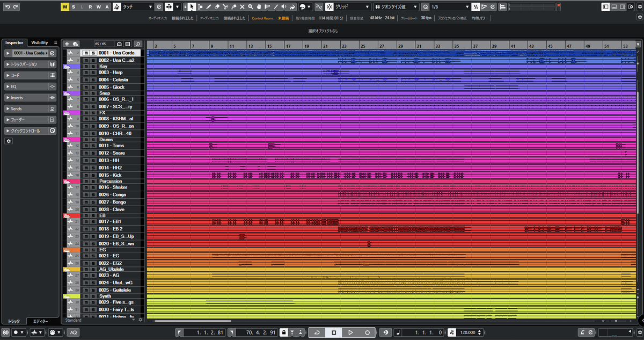Click the Control Room label

point(262,18)
